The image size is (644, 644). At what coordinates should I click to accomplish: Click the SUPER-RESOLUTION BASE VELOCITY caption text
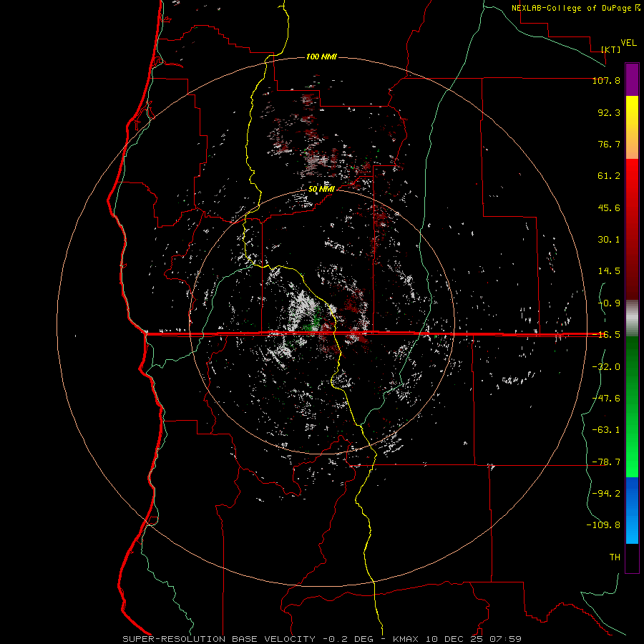[219, 639]
